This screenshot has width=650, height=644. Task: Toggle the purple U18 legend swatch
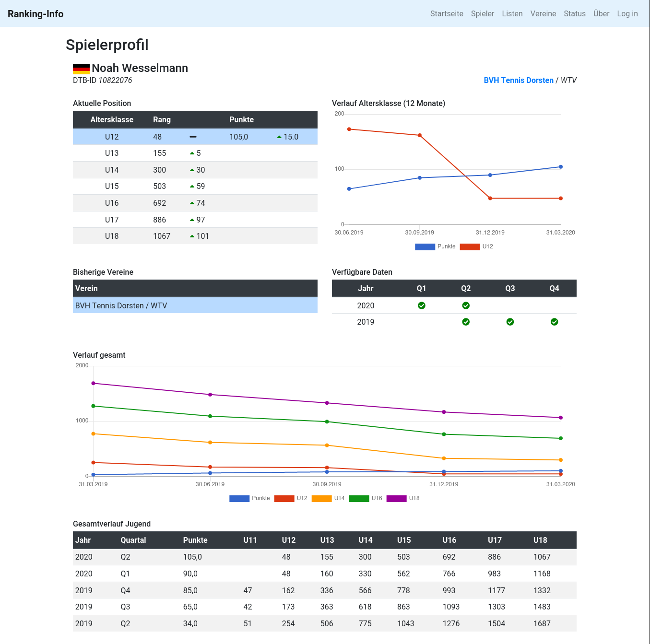point(396,499)
